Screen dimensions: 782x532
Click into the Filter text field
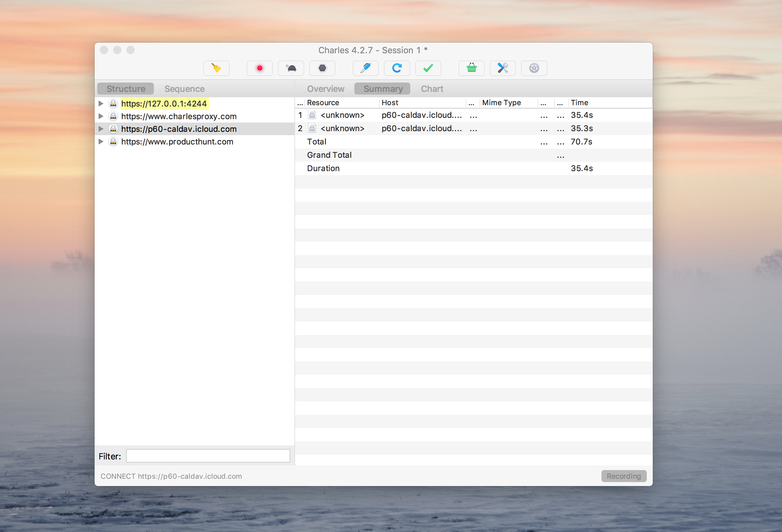pyautogui.click(x=208, y=456)
